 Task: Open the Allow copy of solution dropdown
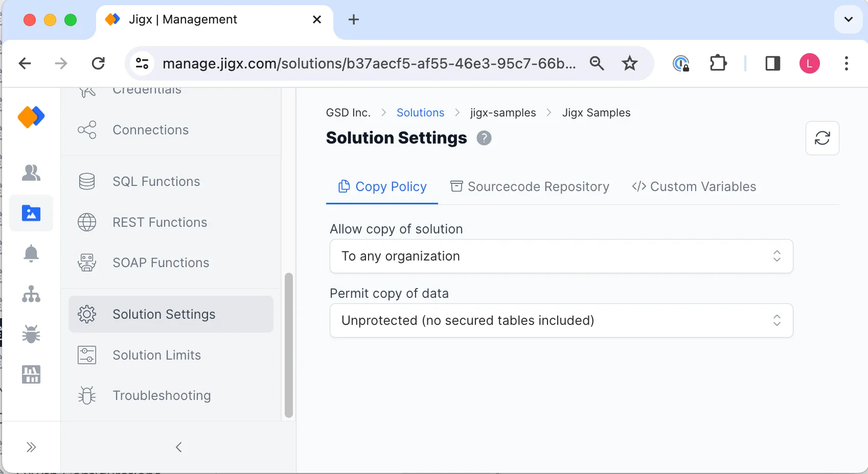pos(561,256)
